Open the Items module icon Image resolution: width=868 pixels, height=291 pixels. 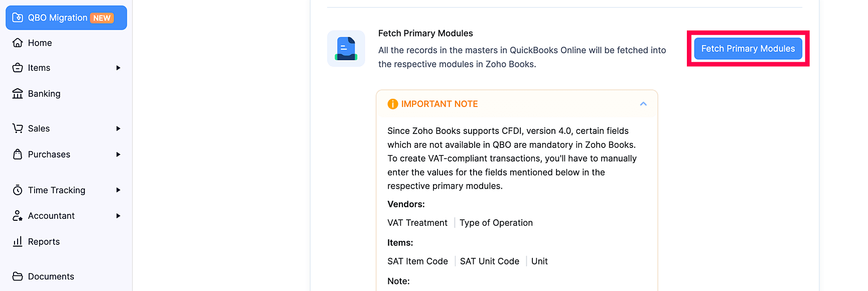click(18, 67)
